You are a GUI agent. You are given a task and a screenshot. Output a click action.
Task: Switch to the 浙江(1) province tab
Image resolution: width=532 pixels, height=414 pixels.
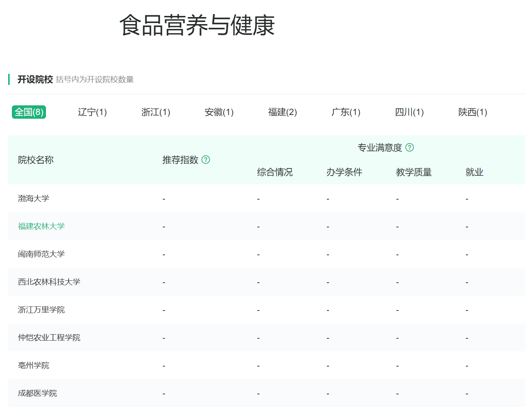point(156,112)
